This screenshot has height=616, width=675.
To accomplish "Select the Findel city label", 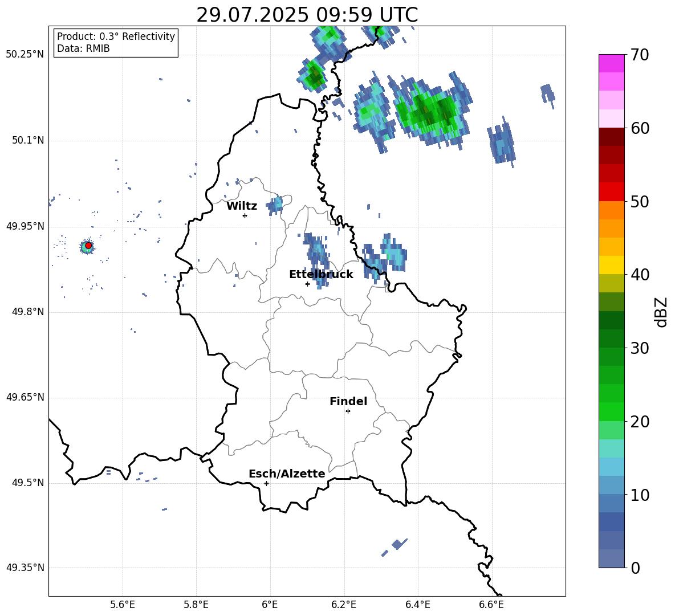I will coord(348,401).
